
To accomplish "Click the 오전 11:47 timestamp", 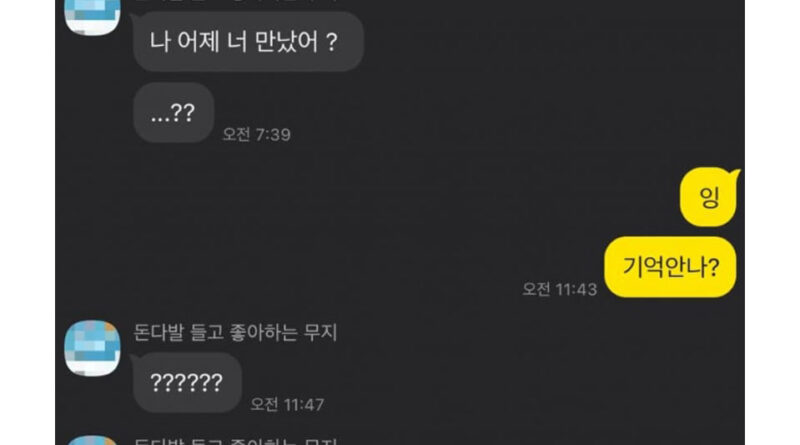I will [x=287, y=405].
